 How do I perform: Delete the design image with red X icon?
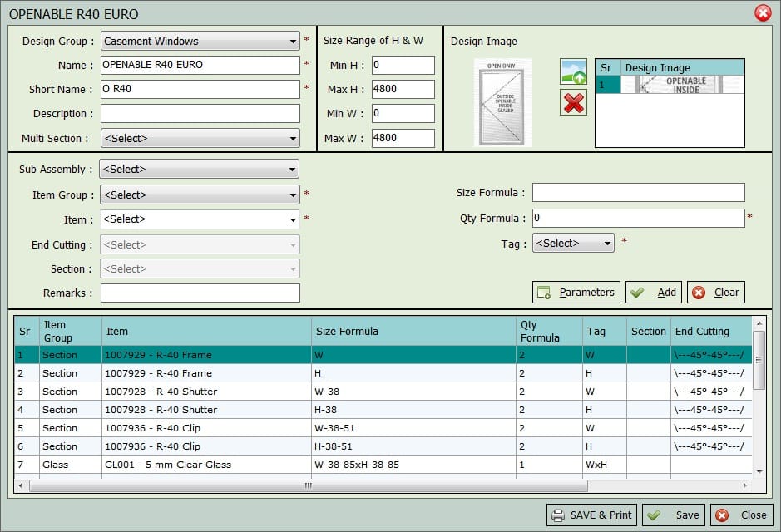pyautogui.click(x=571, y=103)
